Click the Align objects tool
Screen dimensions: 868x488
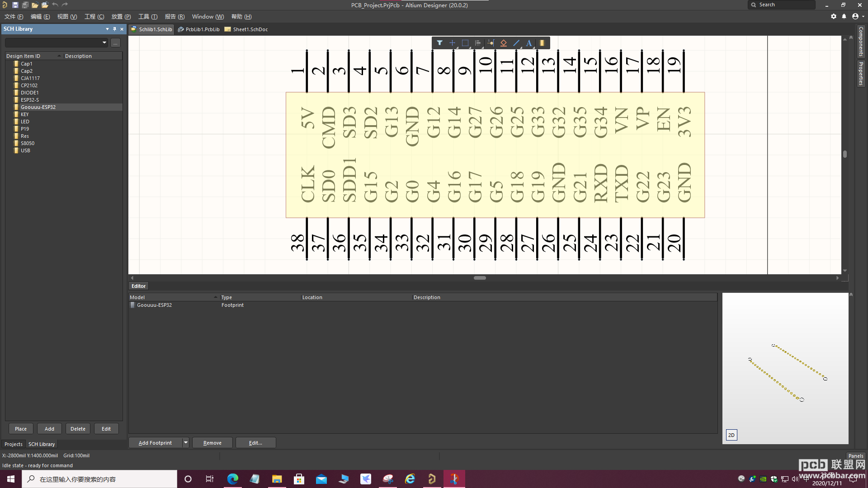[x=478, y=43]
